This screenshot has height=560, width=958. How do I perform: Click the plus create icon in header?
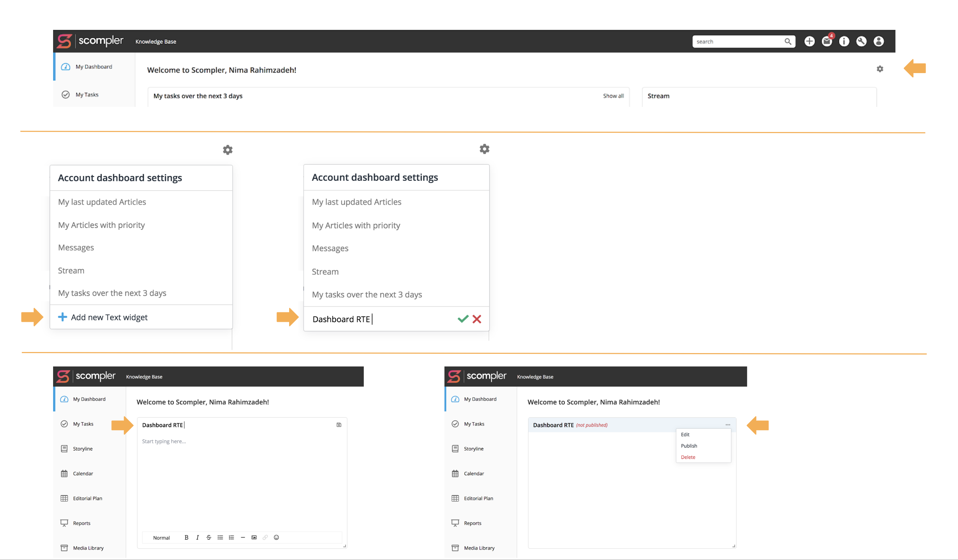[809, 41]
